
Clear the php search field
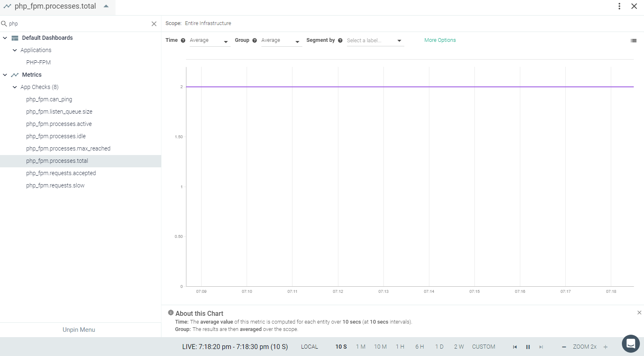coord(154,24)
